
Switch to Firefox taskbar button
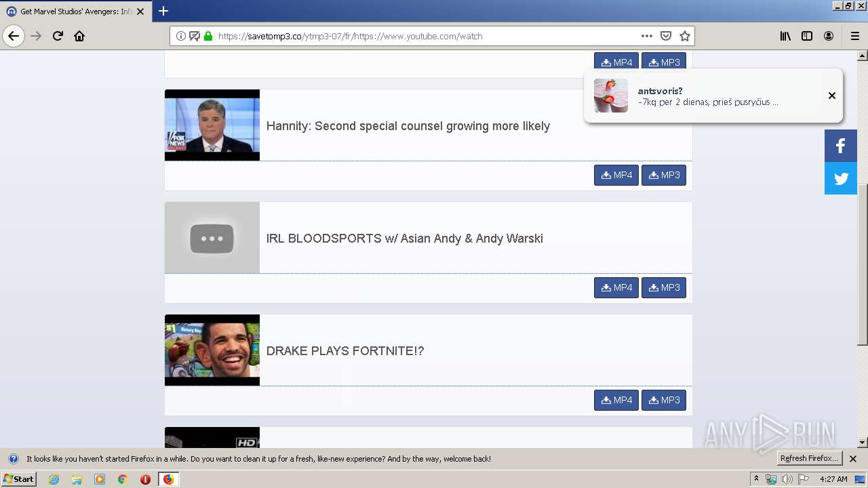168,479
